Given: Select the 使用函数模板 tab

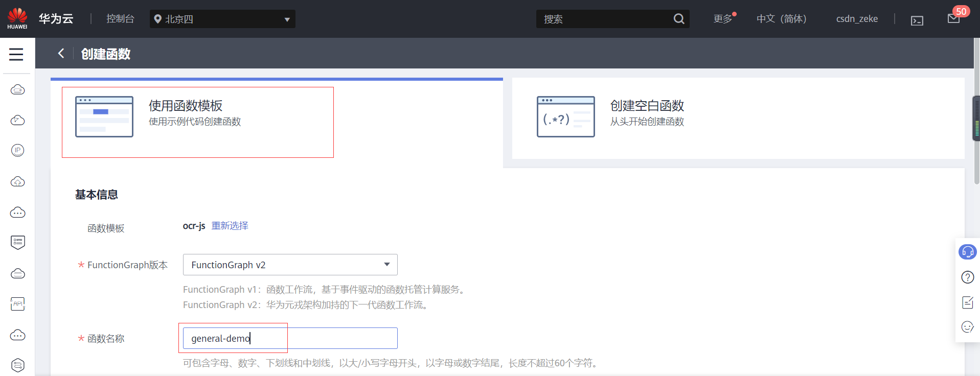Looking at the screenshot, I should (277, 123).
